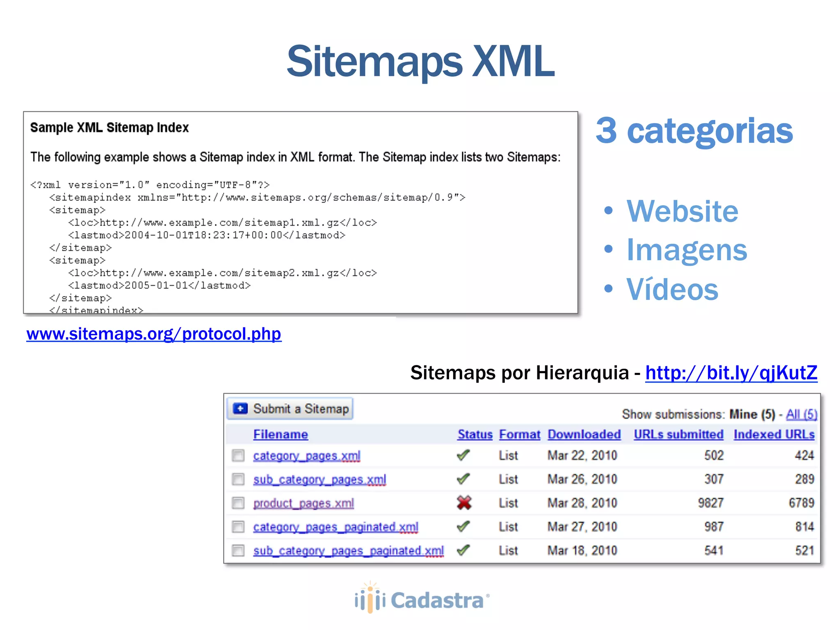Sort table by Filename column header
840x630 pixels.
(x=281, y=434)
